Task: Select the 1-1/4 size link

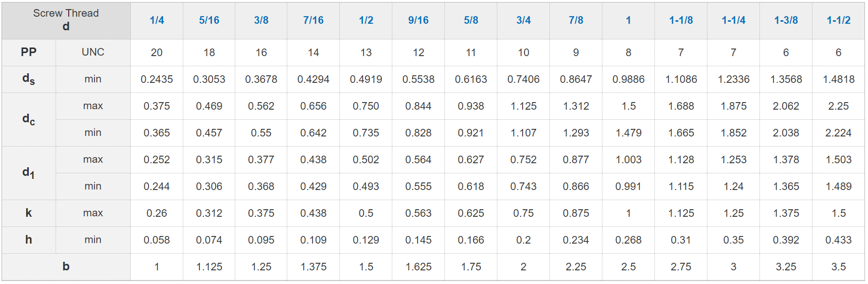Action: coord(733,20)
